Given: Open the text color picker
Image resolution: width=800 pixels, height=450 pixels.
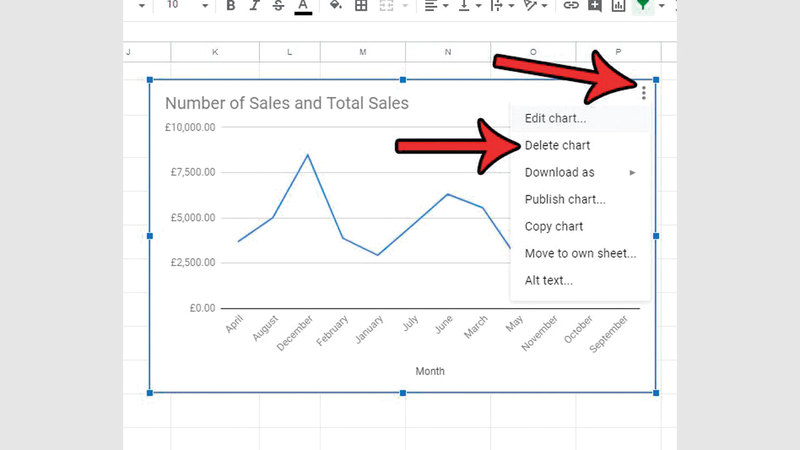Looking at the screenshot, I should 302,7.
